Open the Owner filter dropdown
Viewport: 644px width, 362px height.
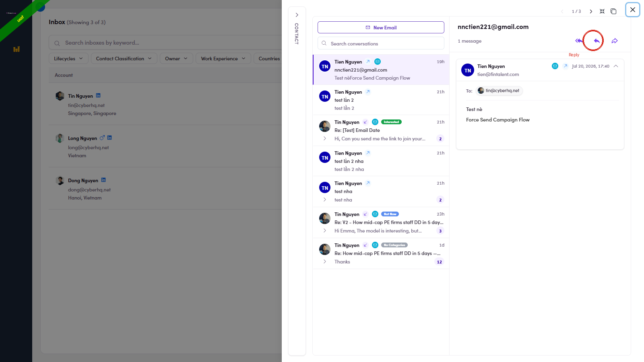click(x=176, y=58)
